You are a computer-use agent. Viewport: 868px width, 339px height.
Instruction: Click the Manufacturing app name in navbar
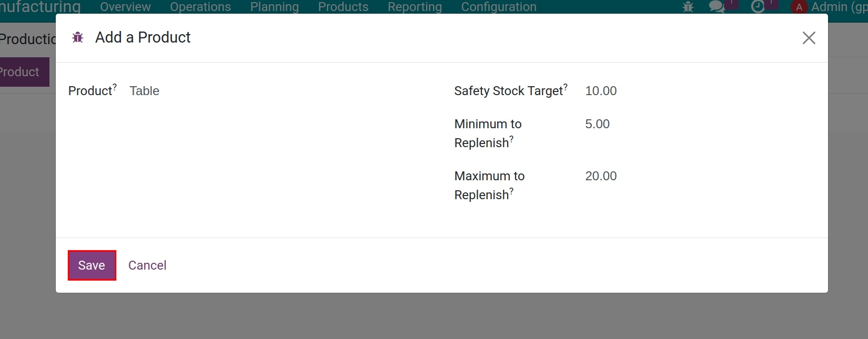(x=41, y=7)
